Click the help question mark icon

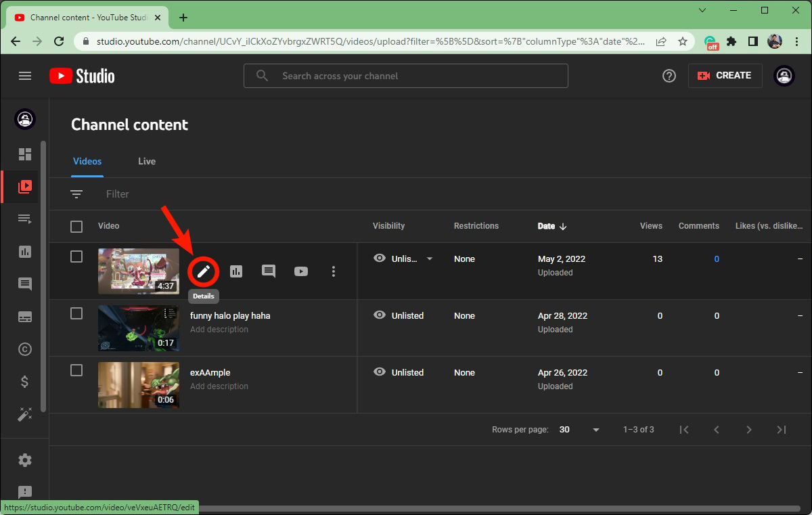(x=669, y=76)
